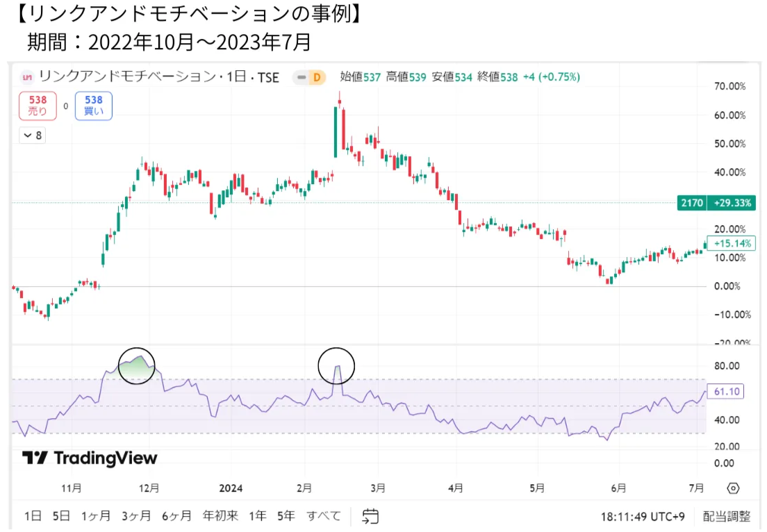Click the TradingView logo
This screenshot has width=767, height=532.
[x=90, y=458]
